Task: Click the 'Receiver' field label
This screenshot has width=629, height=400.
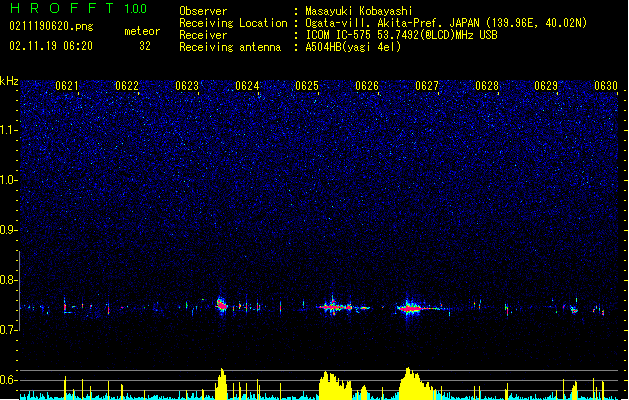Action: point(203,35)
